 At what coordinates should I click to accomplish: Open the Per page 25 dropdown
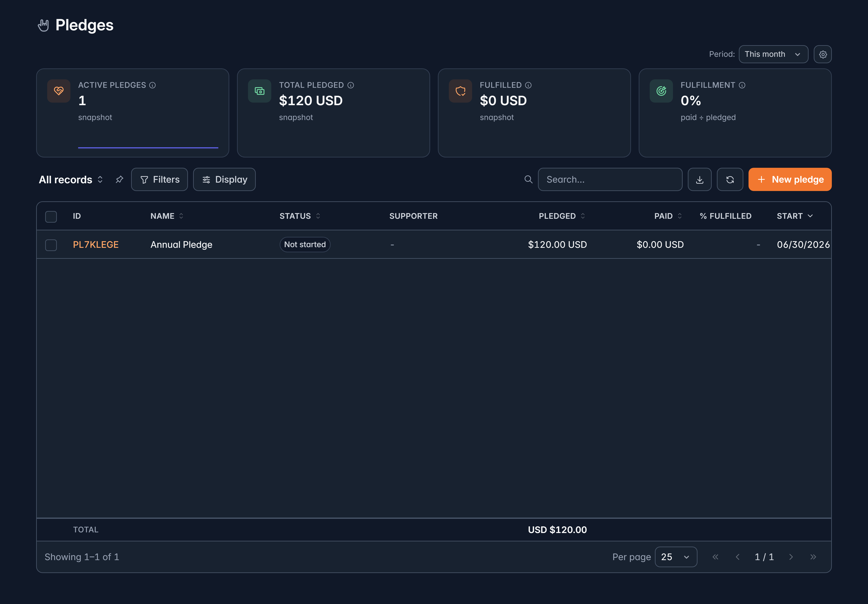676,557
